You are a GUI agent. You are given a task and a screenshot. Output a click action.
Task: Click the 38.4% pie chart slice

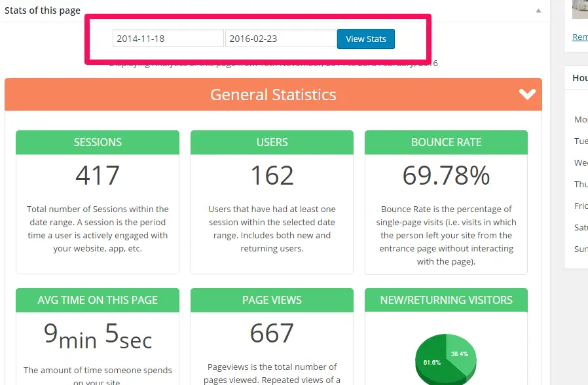click(460, 353)
